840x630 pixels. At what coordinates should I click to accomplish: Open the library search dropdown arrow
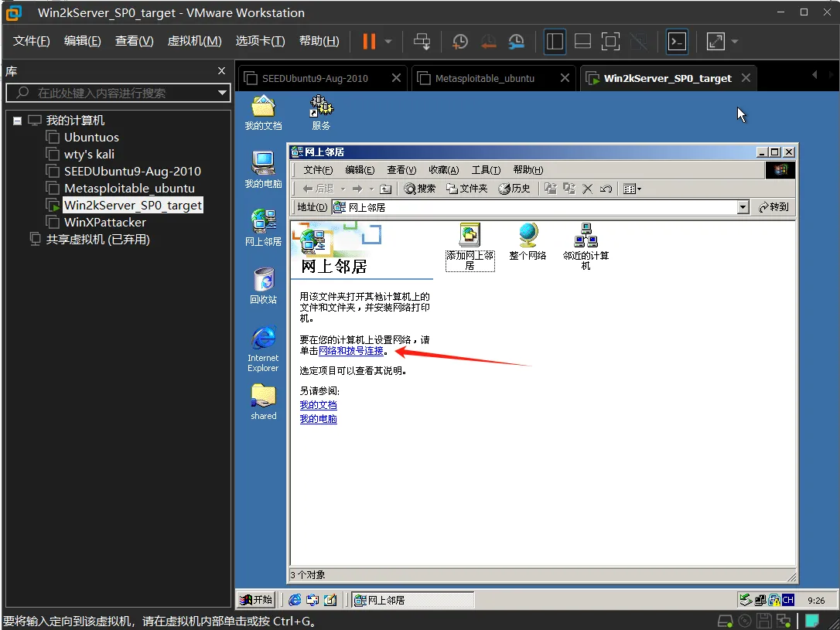(222, 93)
